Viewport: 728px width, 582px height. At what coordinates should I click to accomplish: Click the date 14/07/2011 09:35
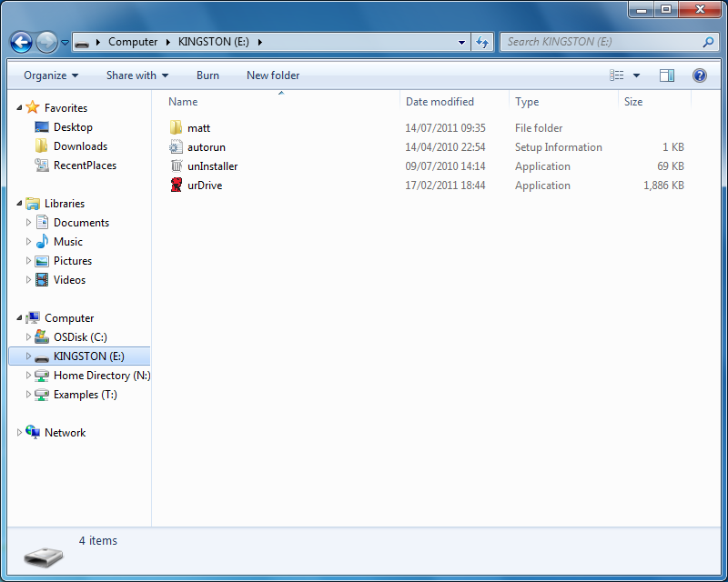[x=445, y=128]
